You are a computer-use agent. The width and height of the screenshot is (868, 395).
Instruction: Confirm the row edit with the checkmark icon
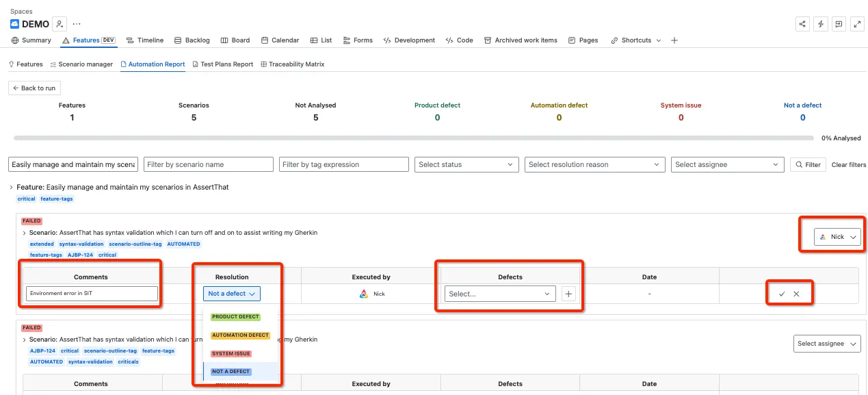coord(782,294)
